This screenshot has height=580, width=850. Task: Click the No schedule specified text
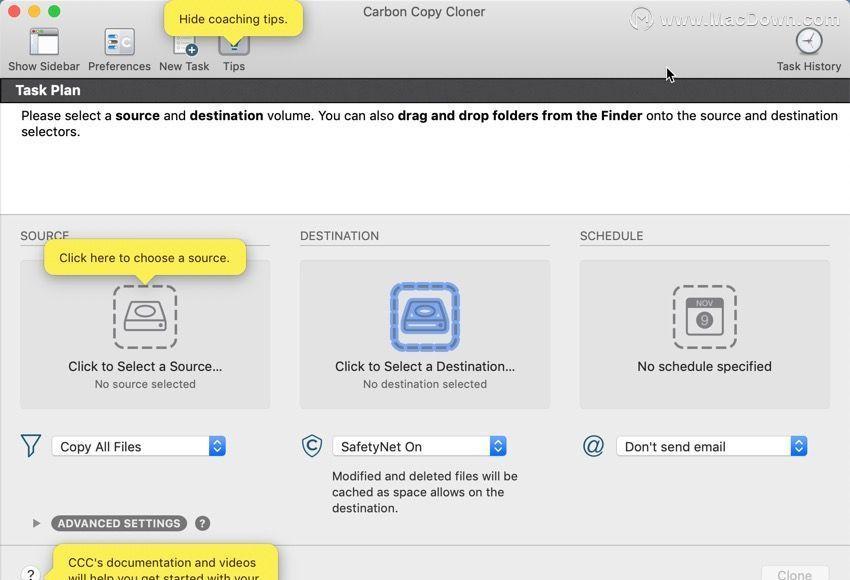705,366
